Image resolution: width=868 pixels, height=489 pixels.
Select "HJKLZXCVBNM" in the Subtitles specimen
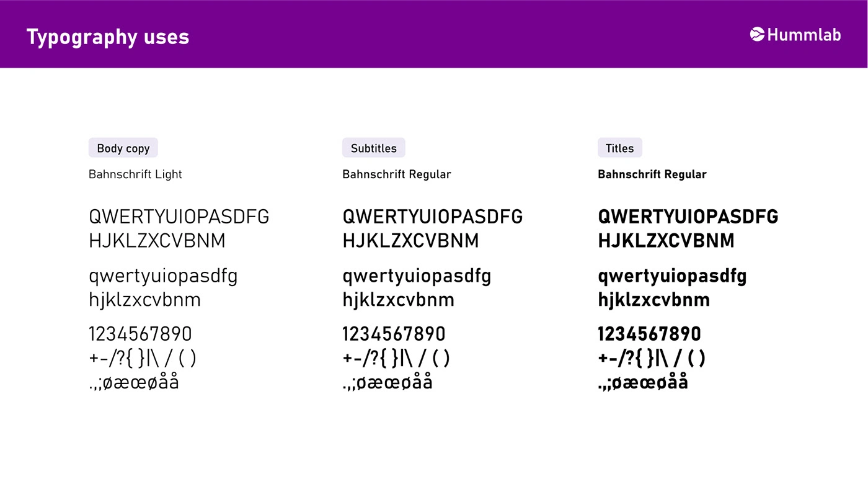pyautogui.click(x=411, y=241)
